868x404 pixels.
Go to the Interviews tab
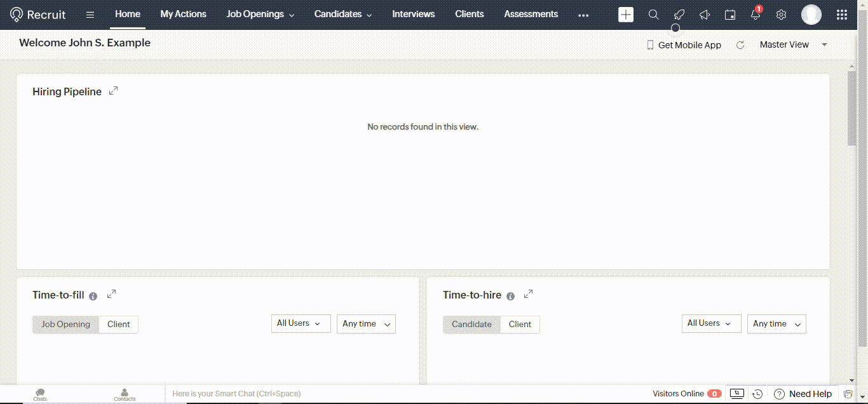click(x=413, y=14)
